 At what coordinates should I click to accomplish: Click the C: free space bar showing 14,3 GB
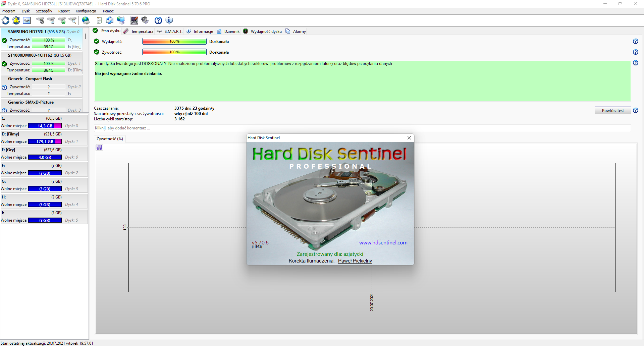45,126
